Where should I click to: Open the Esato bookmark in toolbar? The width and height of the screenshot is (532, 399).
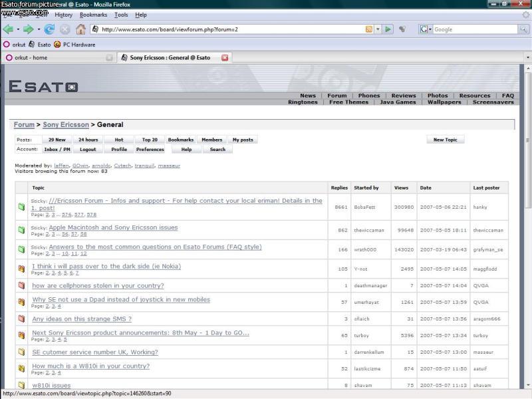coord(40,45)
